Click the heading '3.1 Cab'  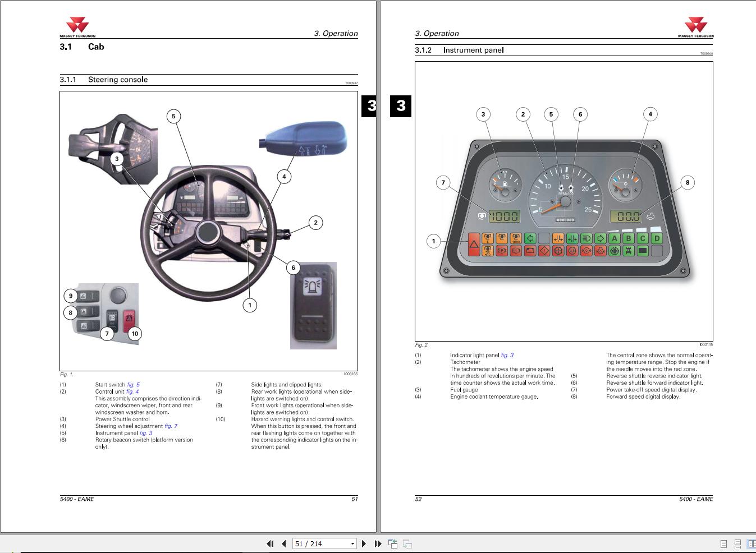(x=82, y=47)
